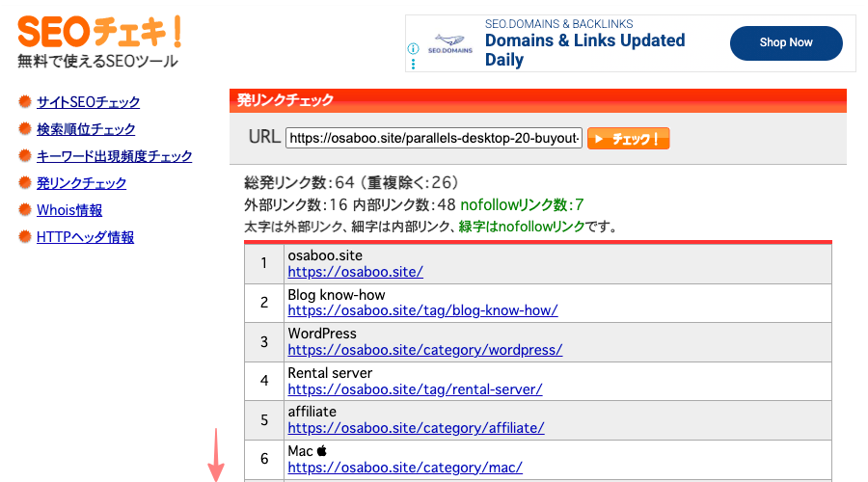Click the nofollowリンク数:7 text

point(522,205)
